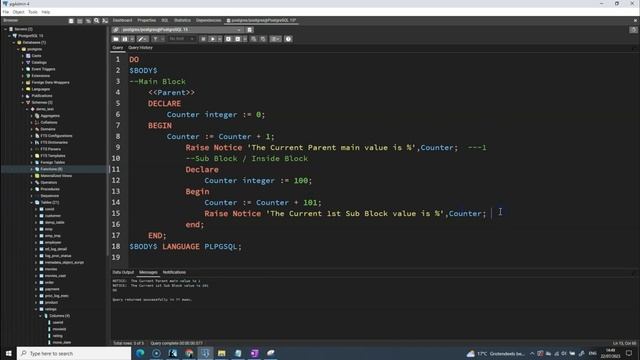Collapse the Tables tree node
This screenshot has width=640, height=360.
(31, 202)
